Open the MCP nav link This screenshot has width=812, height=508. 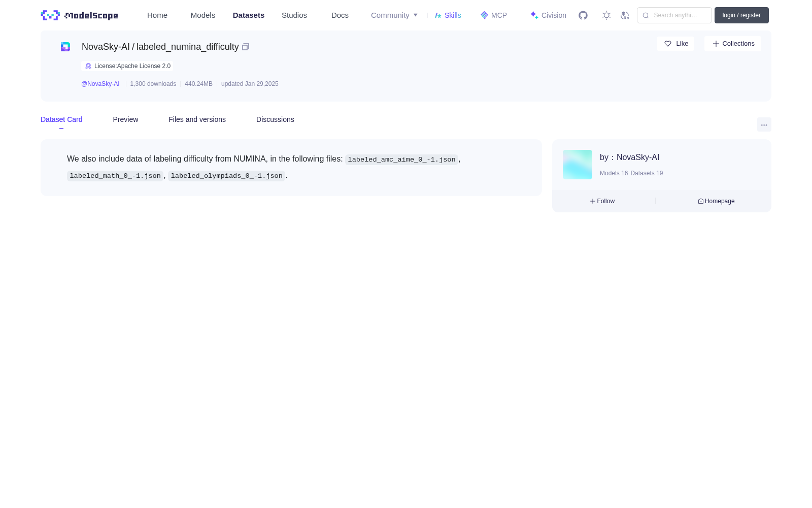494,15
